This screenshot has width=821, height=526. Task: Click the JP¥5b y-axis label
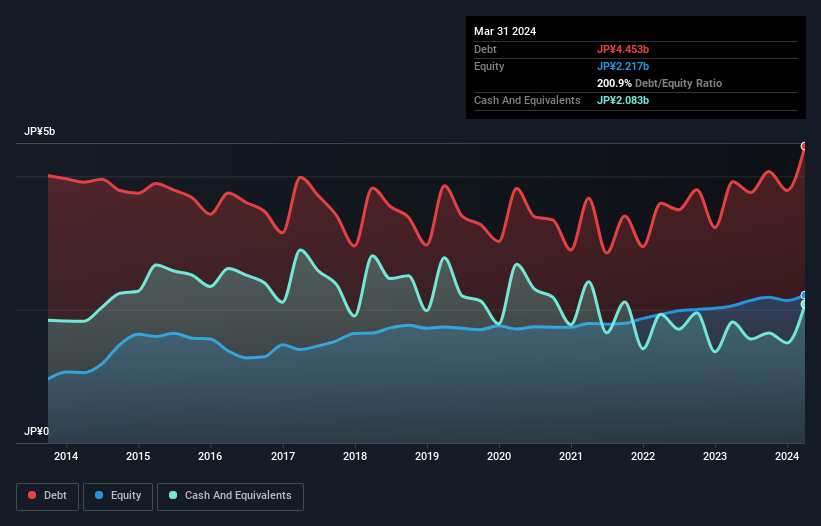point(39,131)
